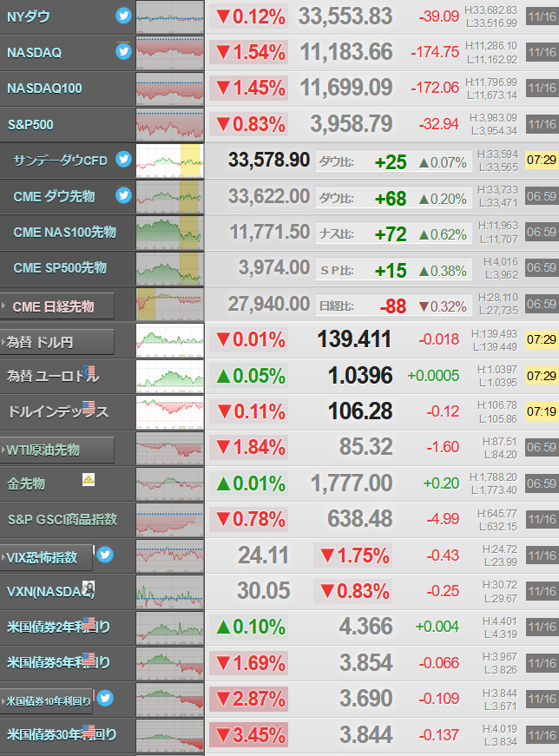Open the NASDAQ100 mini chart
The image size is (559, 756).
pyautogui.click(x=170, y=89)
